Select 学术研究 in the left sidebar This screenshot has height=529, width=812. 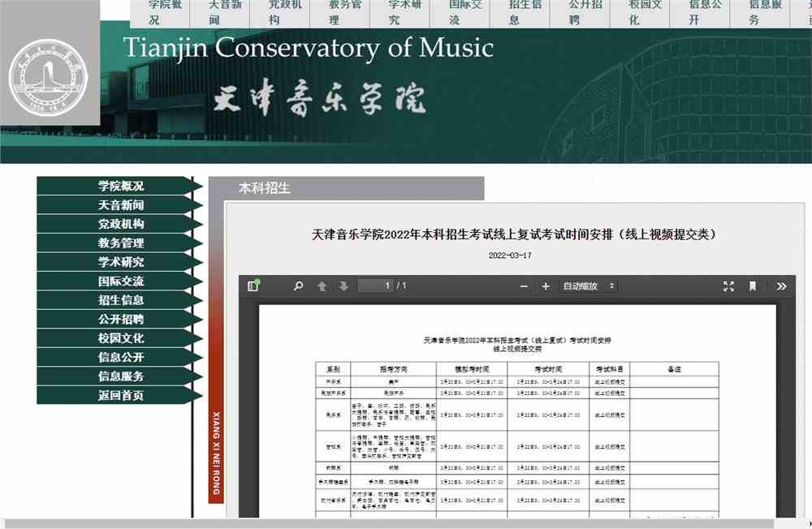(x=120, y=262)
